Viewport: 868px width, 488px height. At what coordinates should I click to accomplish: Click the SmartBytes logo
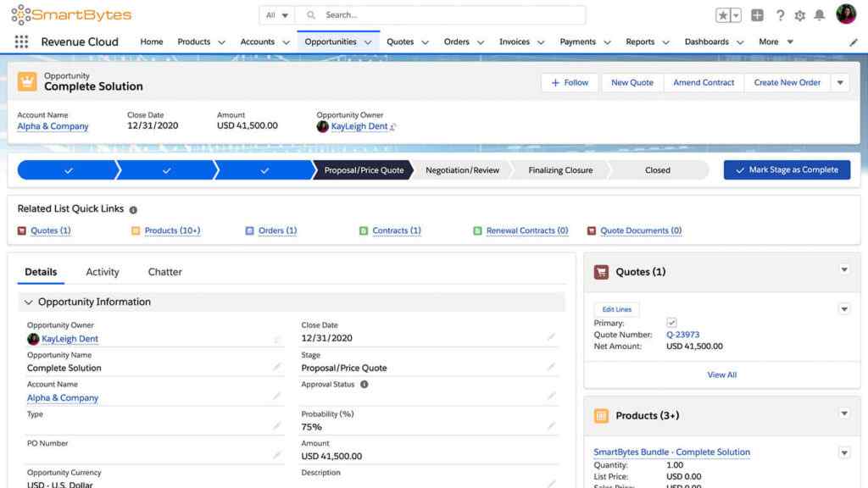(x=71, y=15)
